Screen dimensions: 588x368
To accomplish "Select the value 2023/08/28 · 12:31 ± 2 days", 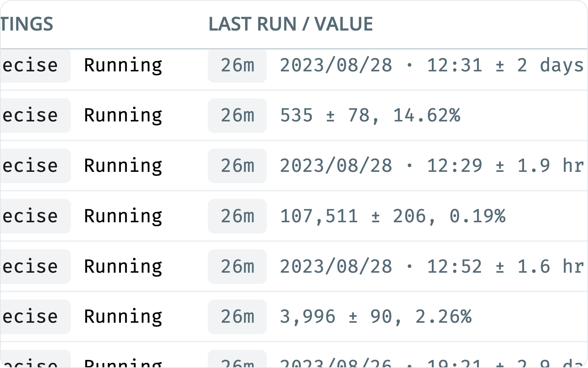I will [432, 65].
